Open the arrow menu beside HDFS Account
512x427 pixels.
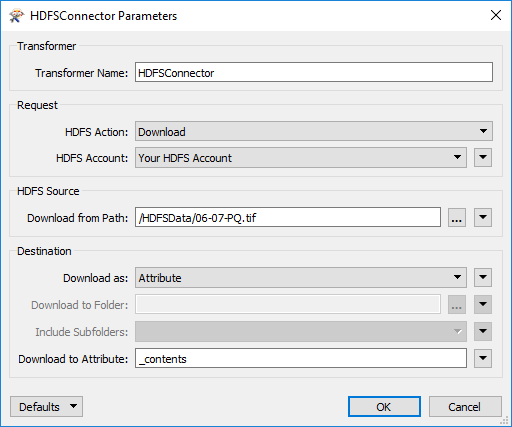[x=483, y=158]
